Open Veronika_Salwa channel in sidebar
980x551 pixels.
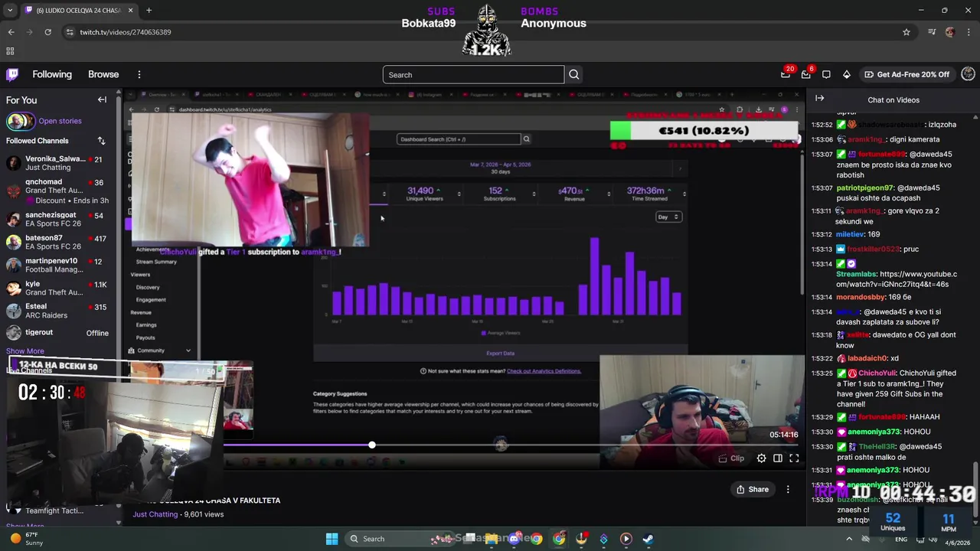click(60, 163)
